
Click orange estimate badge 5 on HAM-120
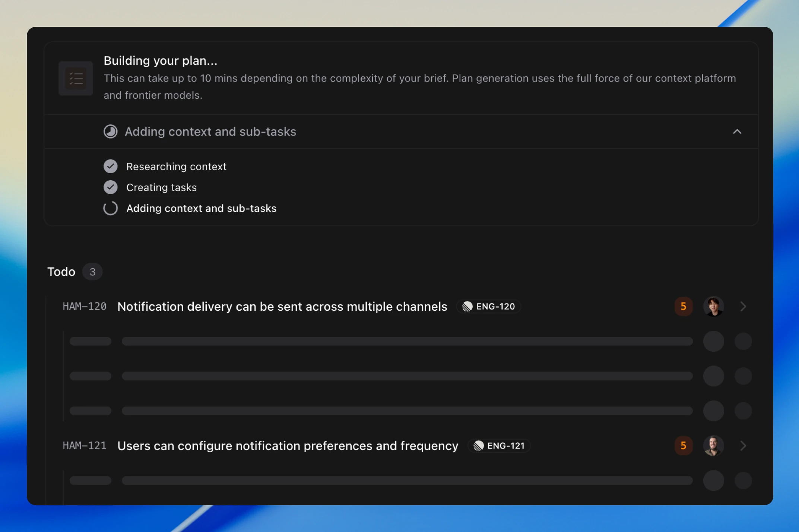pos(683,307)
